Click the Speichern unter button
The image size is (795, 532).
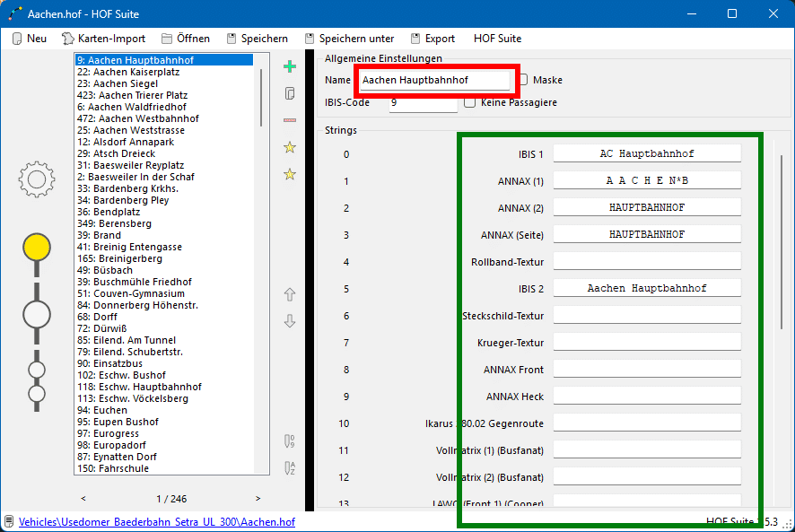tap(349, 39)
